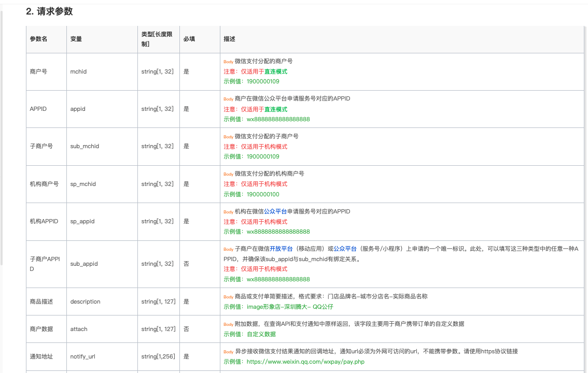Select the sp_mchid variable cell
The width and height of the screenshot is (588, 373).
pyautogui.click(x=102, y=184)
